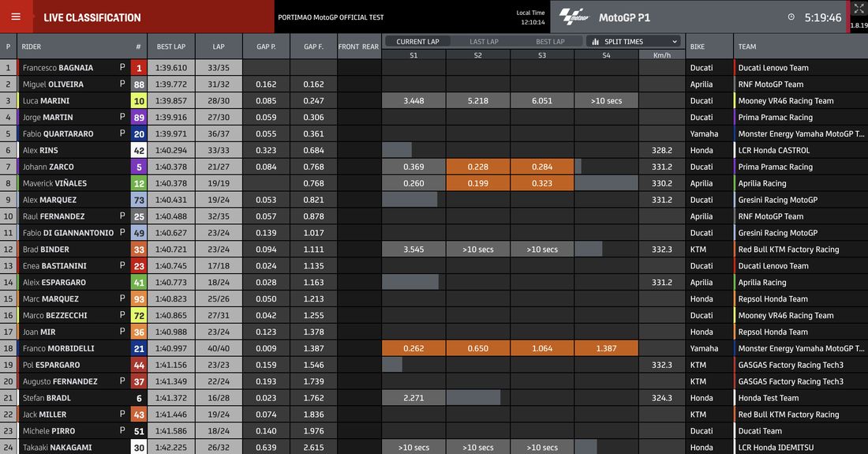Click number badge 88 for Oliveira
Screen dimensions: 868x454
(138, 84)
